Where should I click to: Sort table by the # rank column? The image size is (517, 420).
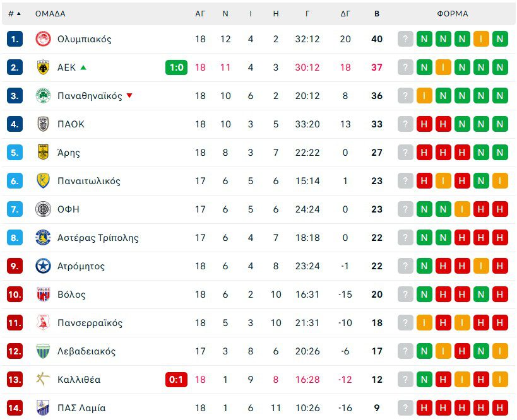[14, 13]
